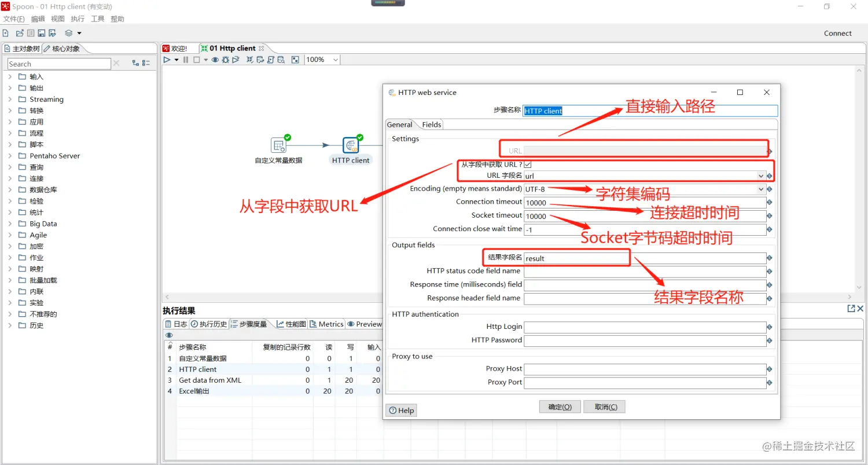Click the Explore repository toolbar icon
The height and width of the screenshot is (465, 868).
click(x=31, y=33)
